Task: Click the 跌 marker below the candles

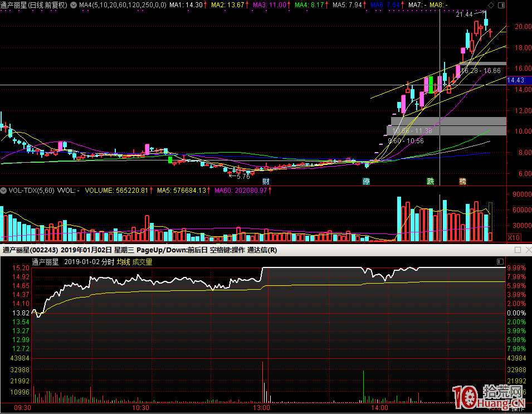Action: coord(430,181)
